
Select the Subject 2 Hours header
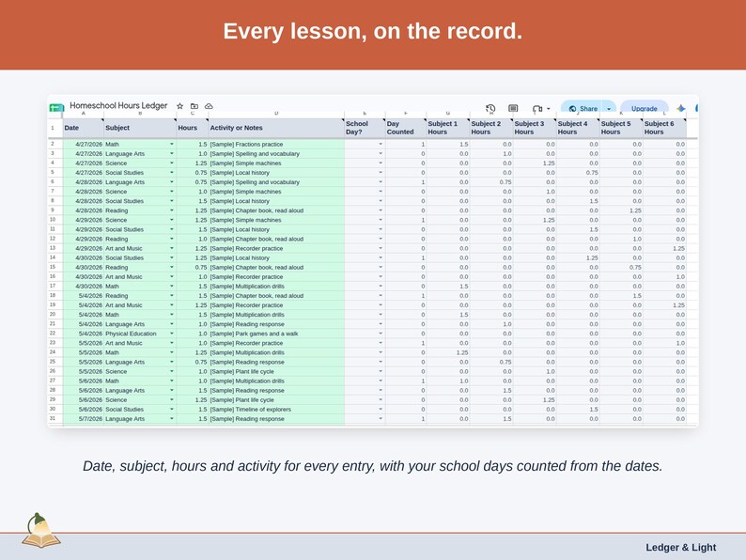pyautogui.click(x=491, y=128)
